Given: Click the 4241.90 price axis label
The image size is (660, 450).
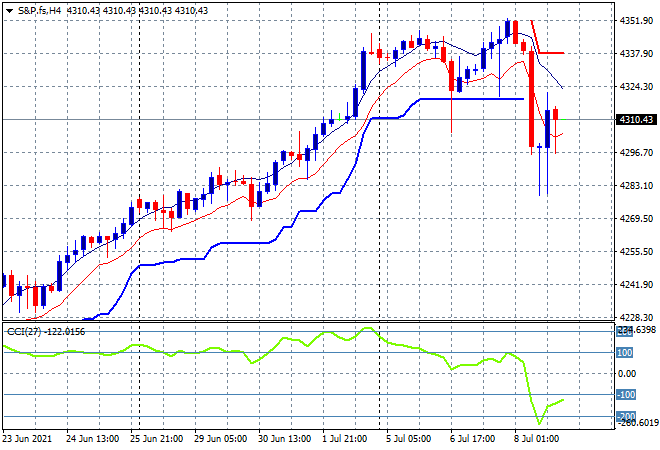Looking at the screenshot, I should (636, 285).
